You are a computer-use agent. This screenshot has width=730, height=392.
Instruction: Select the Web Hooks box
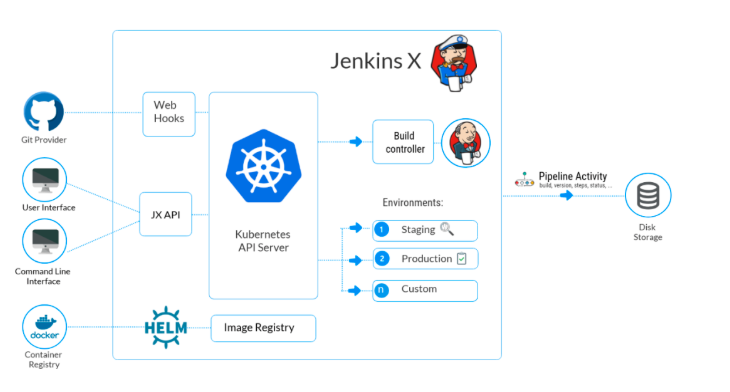pyautogui.click(x=169, y=114)
